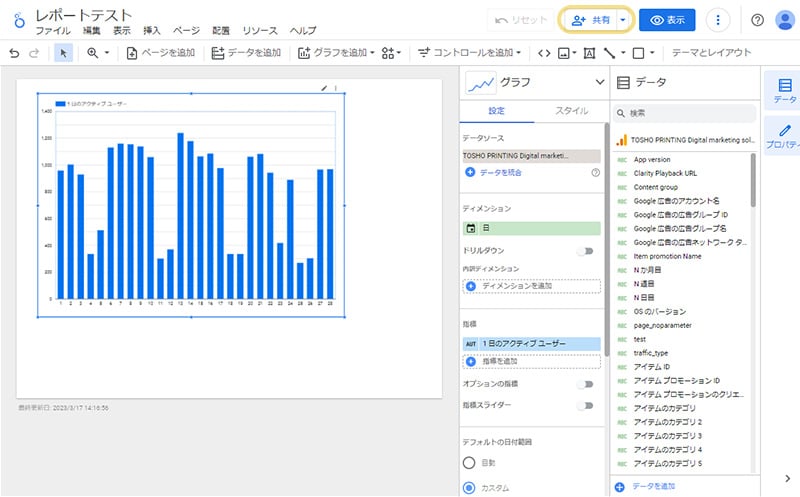Select the カスタム date range radio button
Screen dimensions: 800x497
point(469,488)
